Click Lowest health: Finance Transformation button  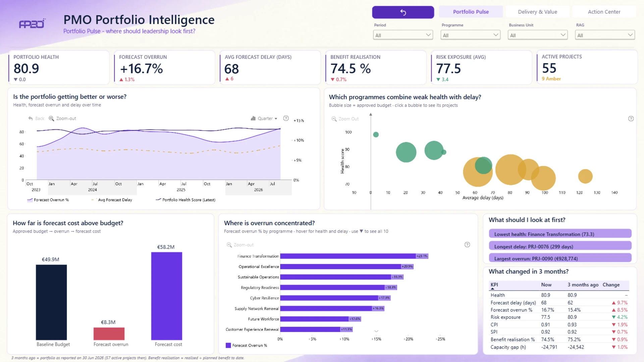[560, 234]
